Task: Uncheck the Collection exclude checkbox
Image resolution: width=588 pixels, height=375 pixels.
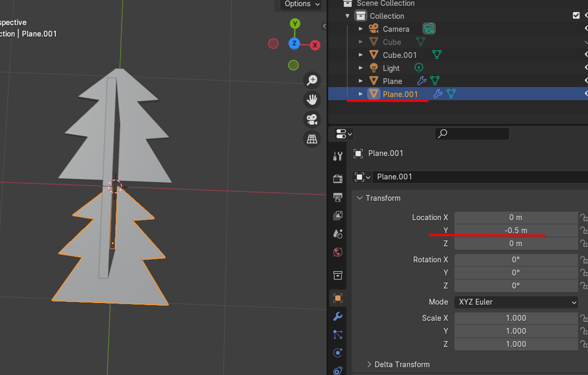Action: pyautogui.click(x=576, y=16)
